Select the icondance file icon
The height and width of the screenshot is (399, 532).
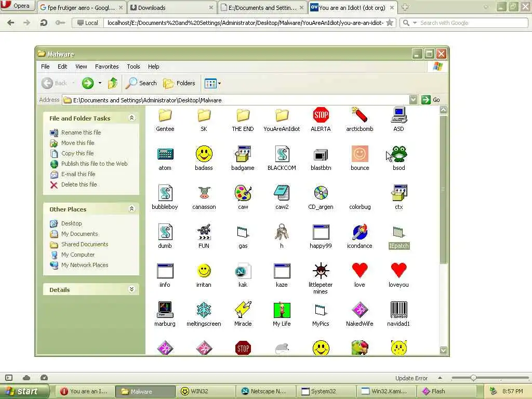coord(360,232)
